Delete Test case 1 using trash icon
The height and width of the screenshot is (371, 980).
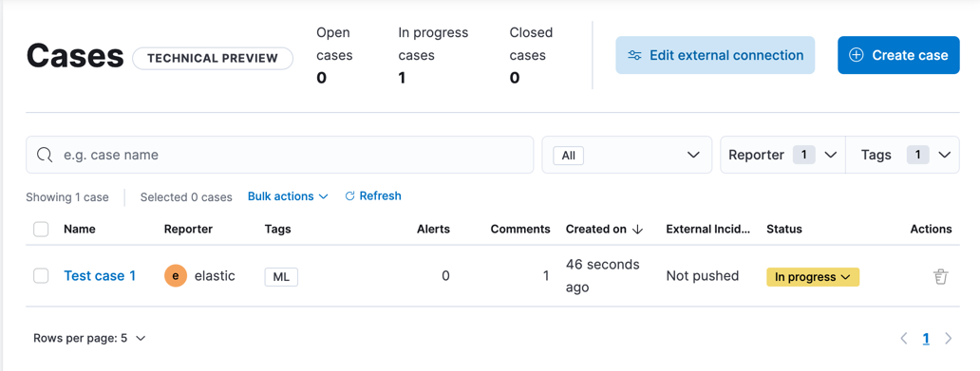point(941,277)
